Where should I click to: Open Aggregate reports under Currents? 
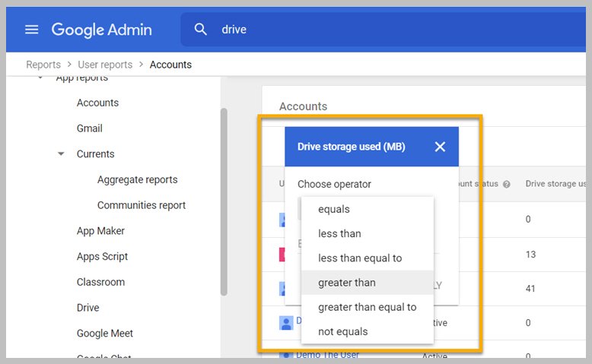138,179
